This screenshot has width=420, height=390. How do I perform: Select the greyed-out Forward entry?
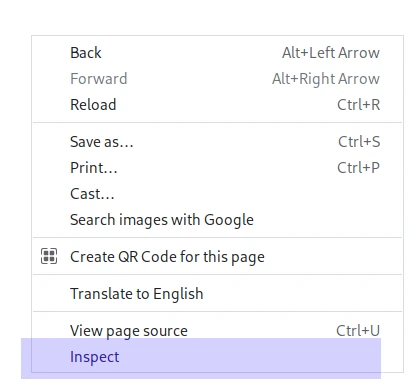pos(217,79)
